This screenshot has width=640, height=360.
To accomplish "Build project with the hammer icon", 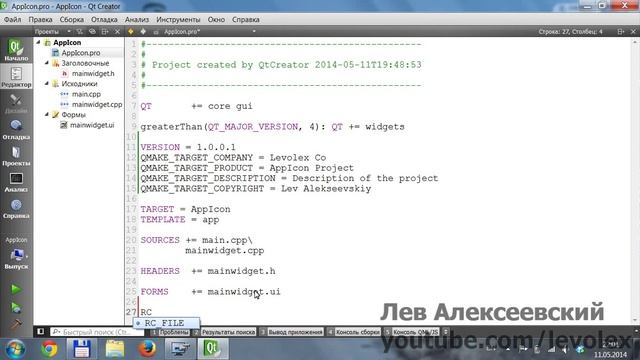I will pos(16,324).
